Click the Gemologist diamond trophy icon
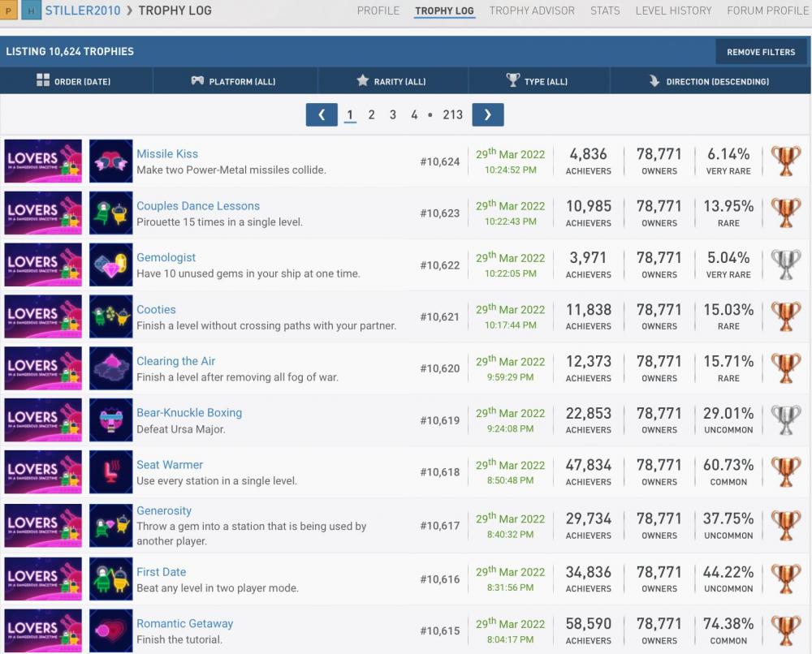This screenshot has height=654, width=812. tap(110, 265)
